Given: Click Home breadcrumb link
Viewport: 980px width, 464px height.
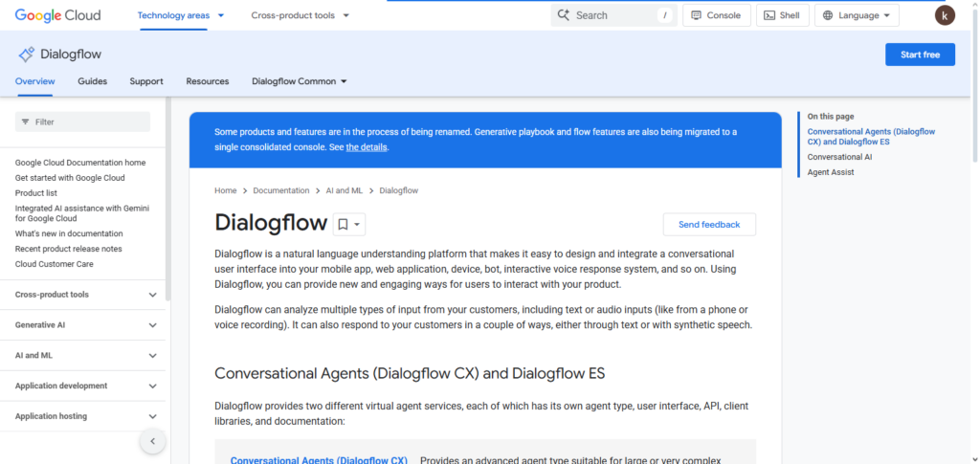Looking at the screenshot, I should (226, 190).
